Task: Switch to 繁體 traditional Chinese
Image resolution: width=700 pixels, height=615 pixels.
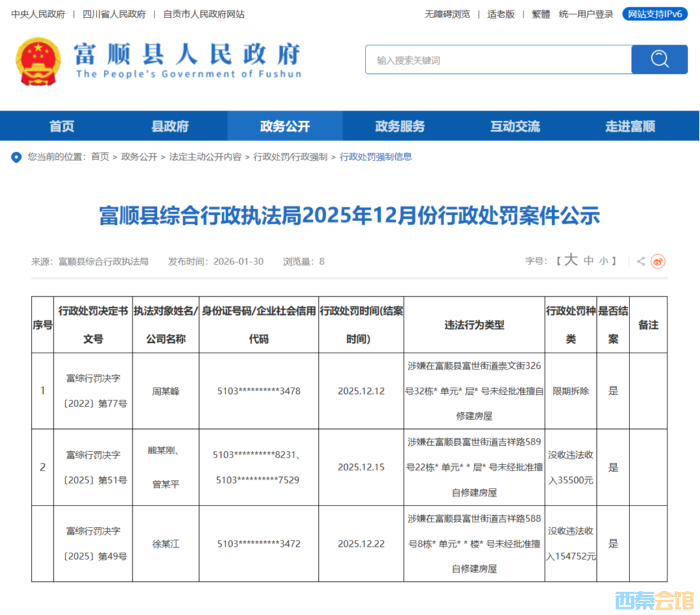Action: tap(541, 14)
